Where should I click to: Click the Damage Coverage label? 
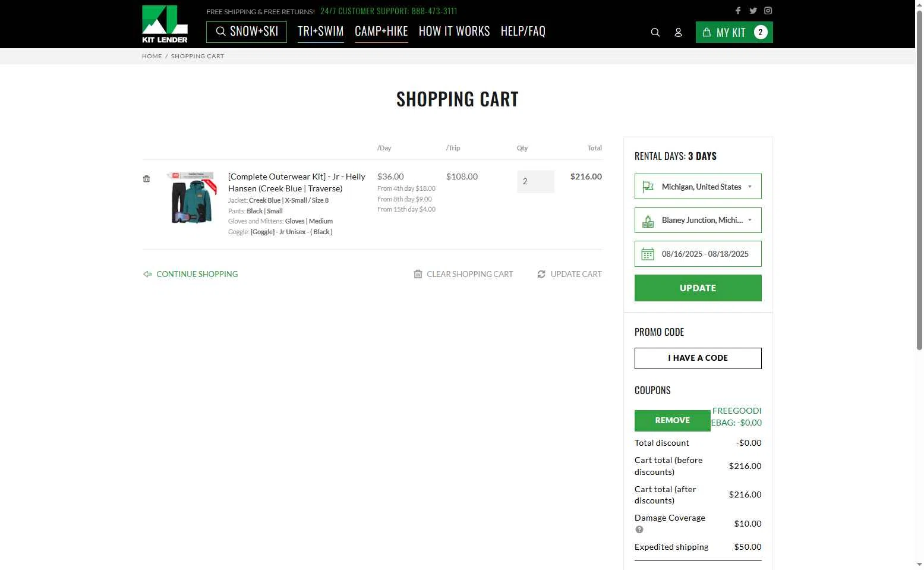point(670,518)
